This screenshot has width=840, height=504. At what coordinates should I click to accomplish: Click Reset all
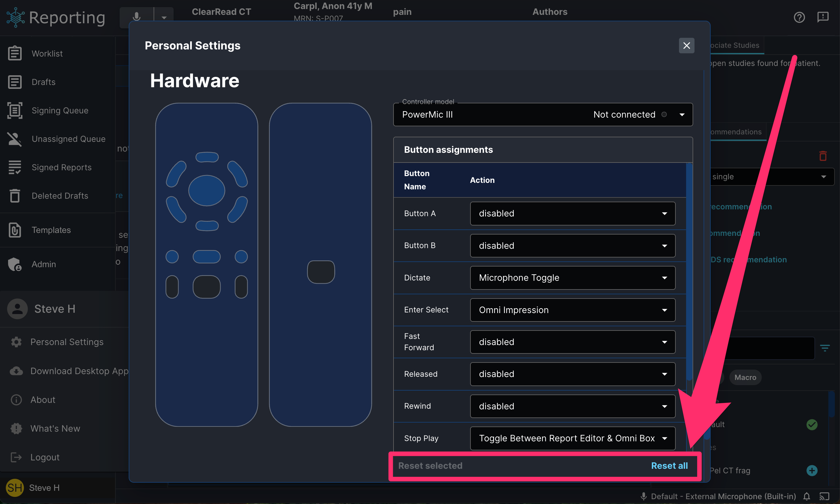669,466
